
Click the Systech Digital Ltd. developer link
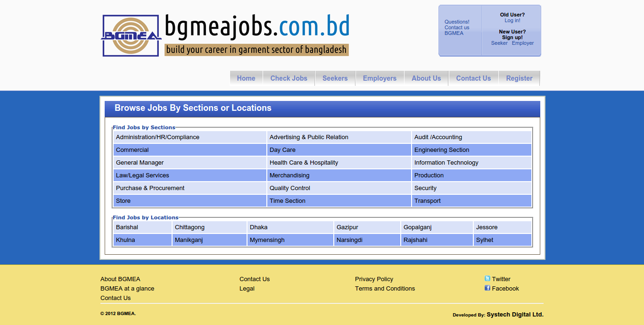515,315
